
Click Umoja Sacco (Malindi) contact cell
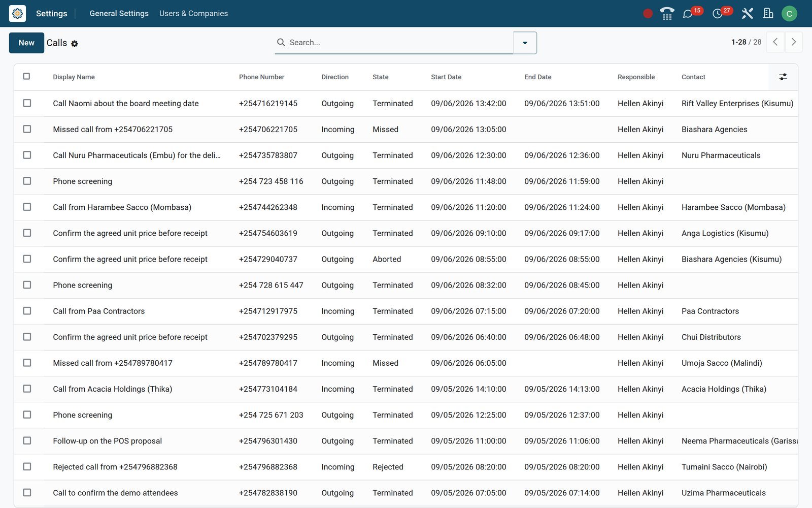[x=722, y=363]
